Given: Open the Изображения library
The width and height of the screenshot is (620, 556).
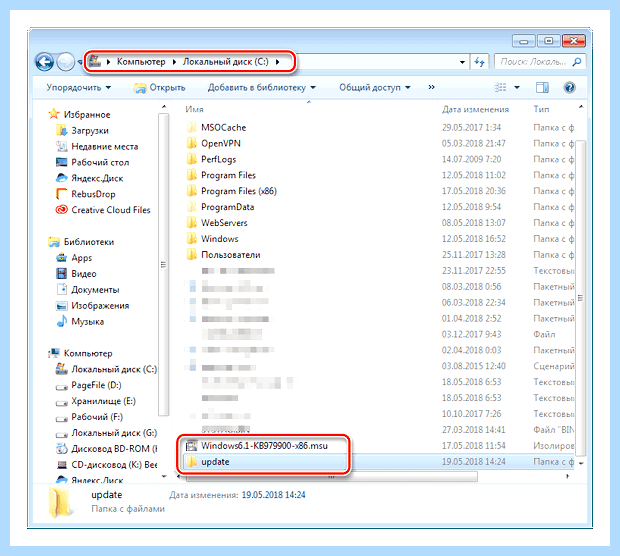Looking at the screenshot, I should [93, 306].
